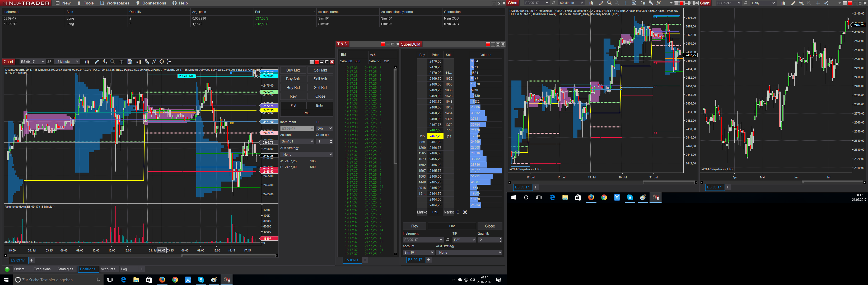Click the T&S vertical scrollbar
868x285 pixels.
click(x=395, y=160)
